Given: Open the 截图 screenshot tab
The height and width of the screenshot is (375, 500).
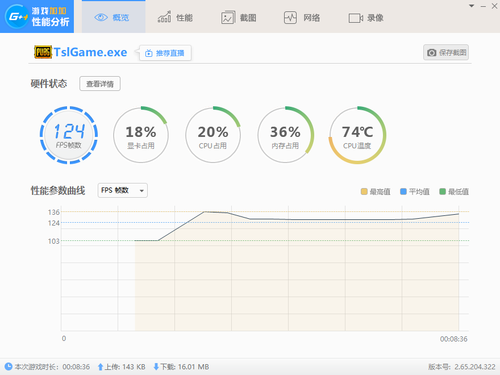Looking at the screenshot, I should [239, 17].
